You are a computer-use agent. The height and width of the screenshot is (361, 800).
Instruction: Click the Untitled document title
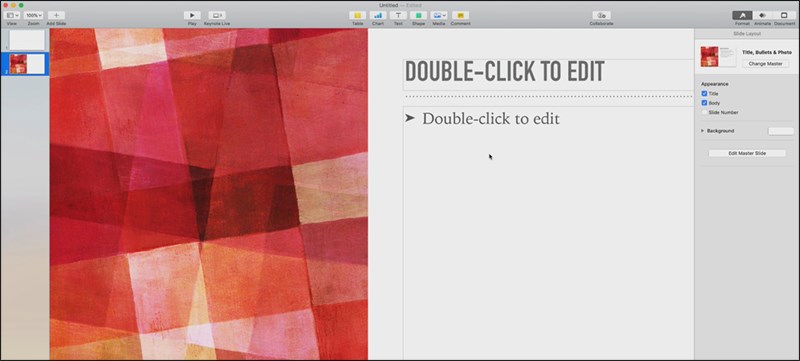pyautogui.click(x=388, y=5)
